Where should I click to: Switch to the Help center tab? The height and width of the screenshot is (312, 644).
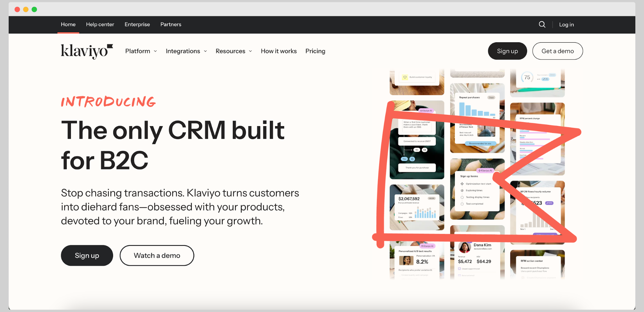[100, 25]
